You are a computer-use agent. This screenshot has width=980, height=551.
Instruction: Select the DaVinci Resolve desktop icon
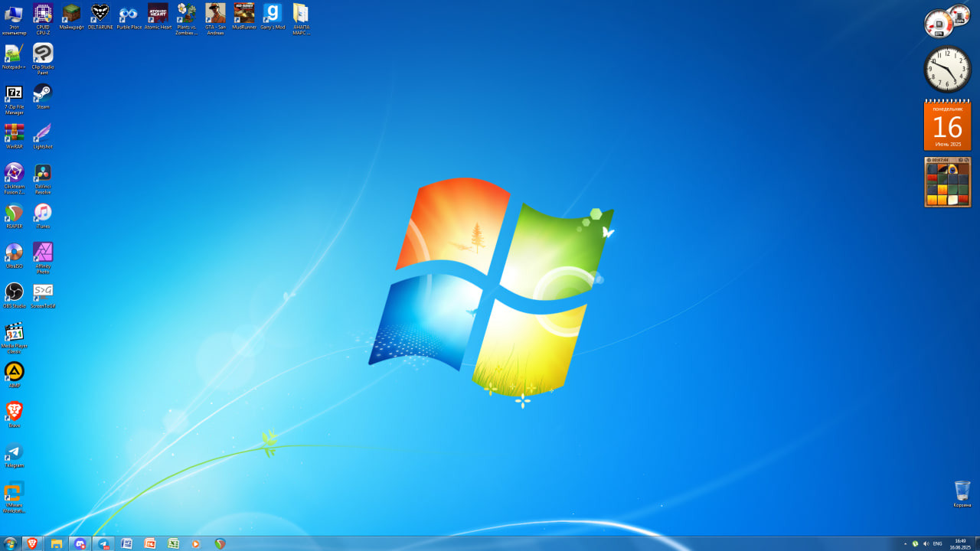(43, 178)
